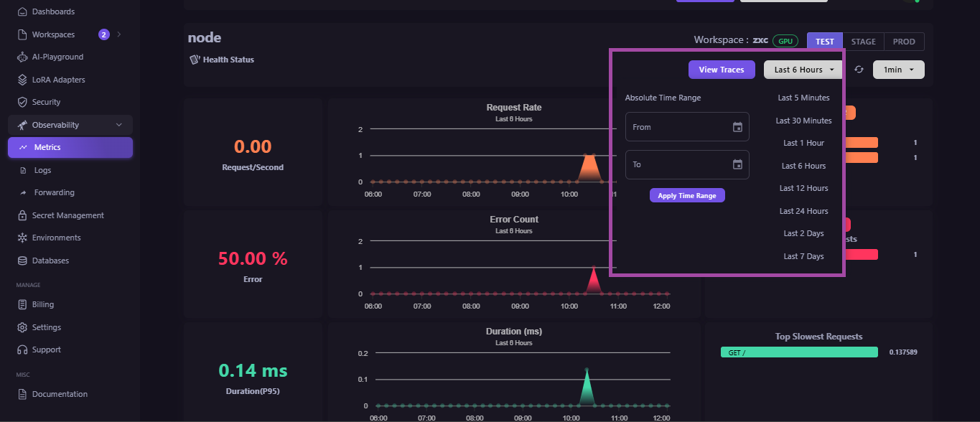Switch environment to STAGE
980x422 pixels.
click(863, 42)
